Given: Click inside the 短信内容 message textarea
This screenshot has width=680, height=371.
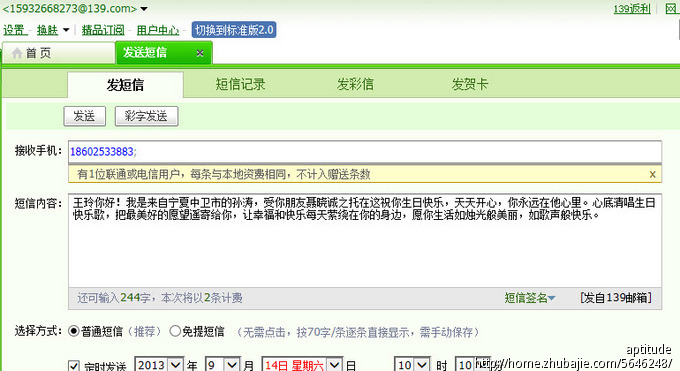Looking at the screenshot, I should pos(365,241).
